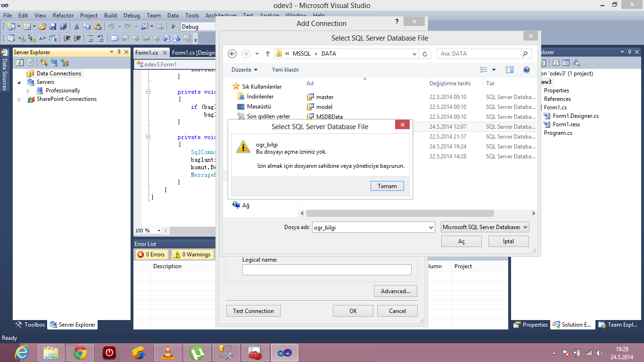Image resolution: width=644 pixels, height=362 pixels.
Task: Click the Open File folder icon
Action: (42, 26)
